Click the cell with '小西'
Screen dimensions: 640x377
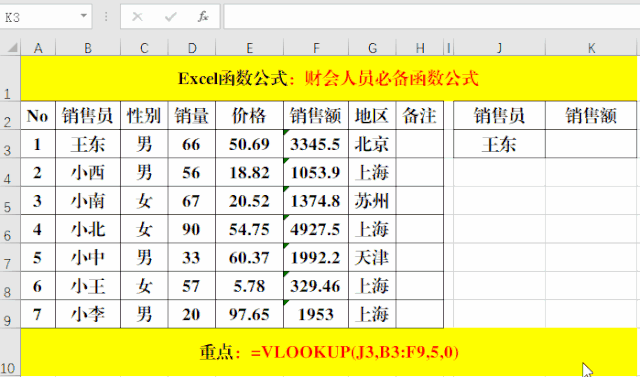[x=88, y=172]
